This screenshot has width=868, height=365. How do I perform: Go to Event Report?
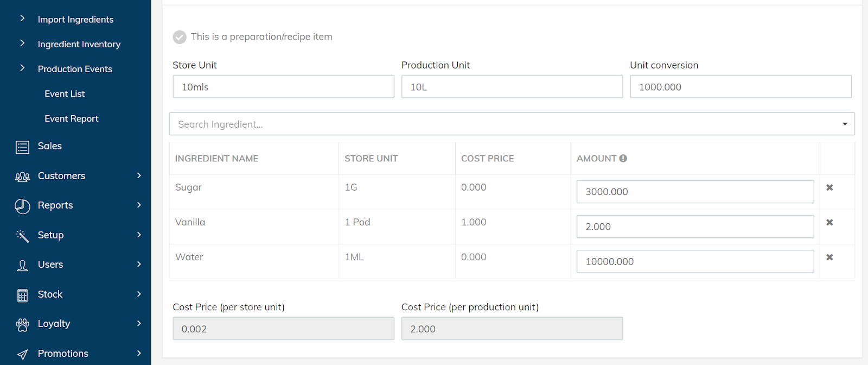72,118
